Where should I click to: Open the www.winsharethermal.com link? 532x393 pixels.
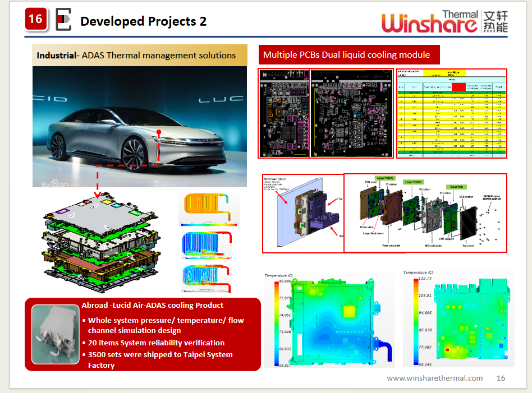[x=434, y=378]
